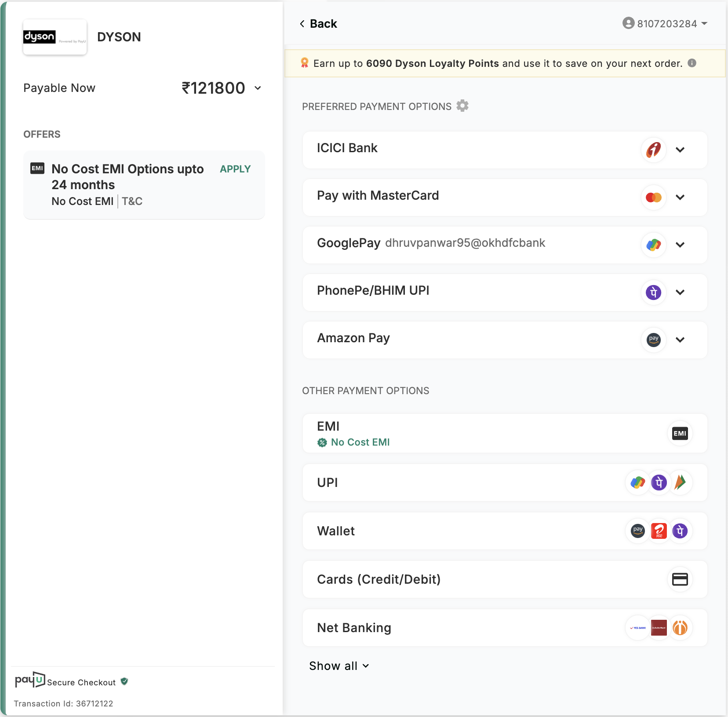Viewport: 728px width, 717px height.
Task: Click the ICICI Bank logo icon
Action: [x=654, y=150]
